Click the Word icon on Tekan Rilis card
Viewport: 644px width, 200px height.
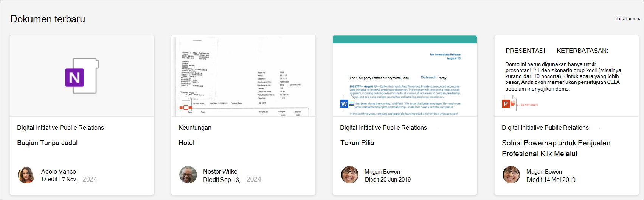point(347,103)
